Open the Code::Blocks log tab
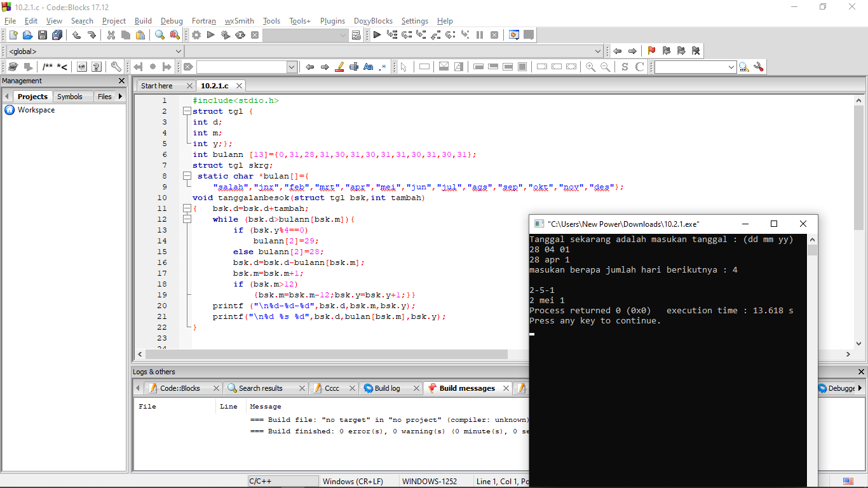The width and height of the screenshot is (868, 488). (180, 388)
